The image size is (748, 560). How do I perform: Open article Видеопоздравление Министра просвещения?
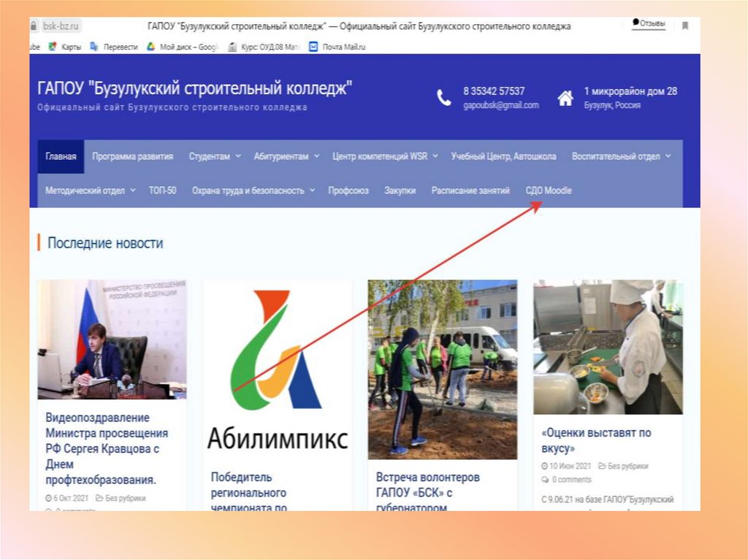107,449
